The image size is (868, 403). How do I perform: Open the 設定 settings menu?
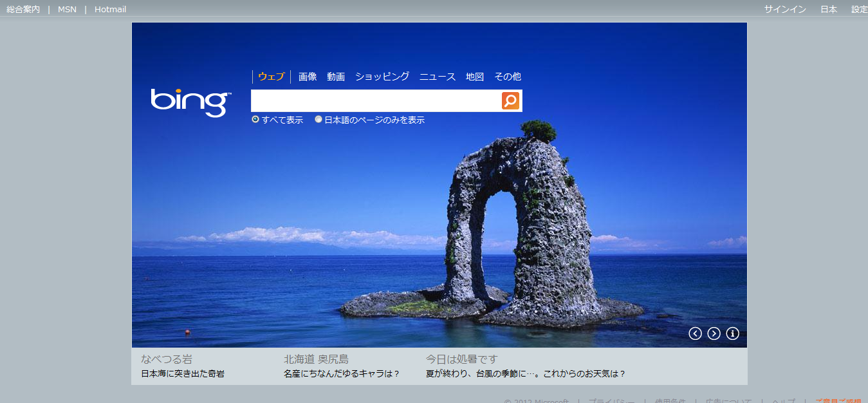[x=859, y=10]
